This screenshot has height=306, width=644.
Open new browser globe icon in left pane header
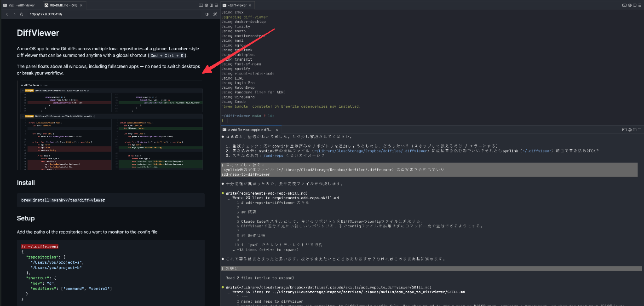pos(206,5)
